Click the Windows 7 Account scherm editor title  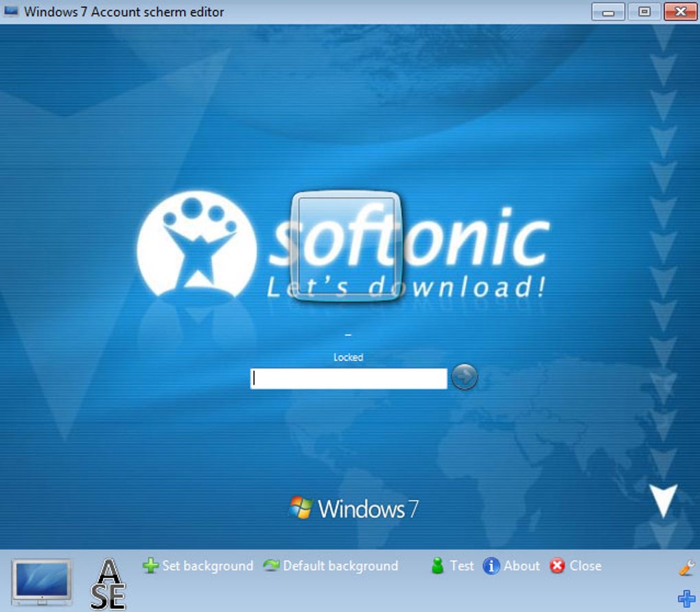pyautogui.click(x=124, y=12)
